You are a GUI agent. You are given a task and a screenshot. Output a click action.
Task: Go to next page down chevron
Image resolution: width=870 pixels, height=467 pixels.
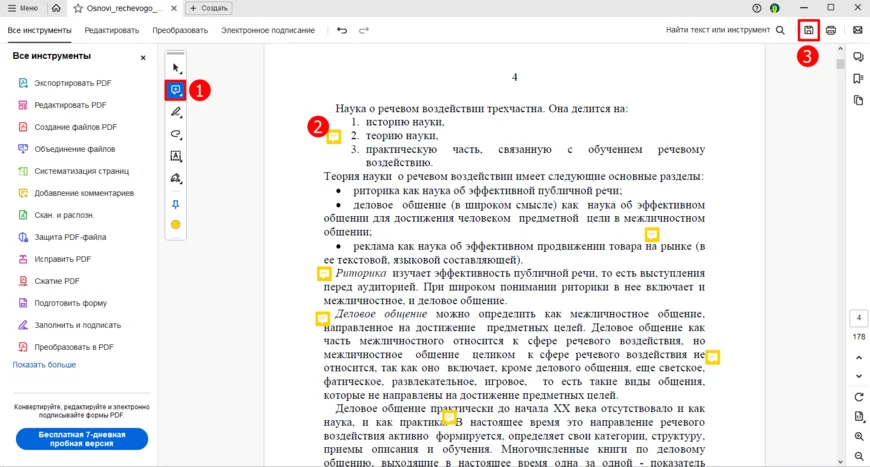pos(859,376)
